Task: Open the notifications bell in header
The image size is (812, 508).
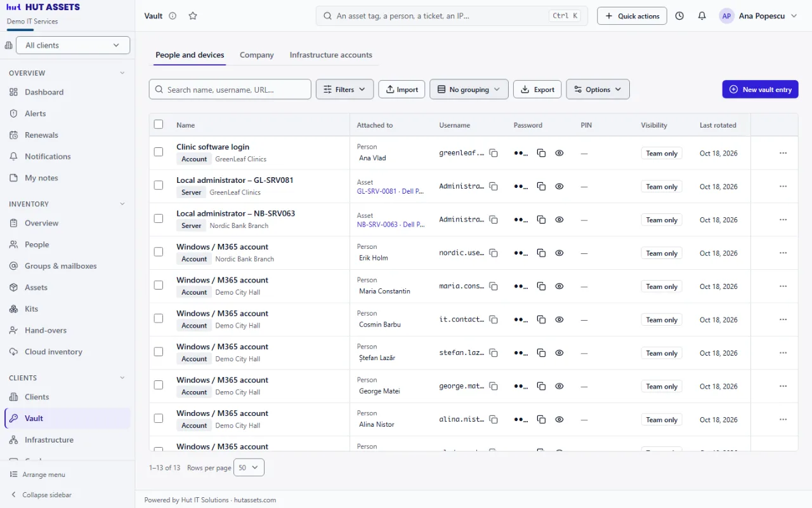Action: [702, 16]
